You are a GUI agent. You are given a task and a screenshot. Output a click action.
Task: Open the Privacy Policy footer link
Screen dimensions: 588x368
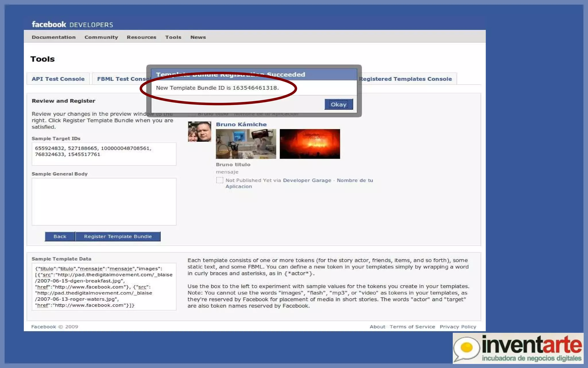point(458,327)
